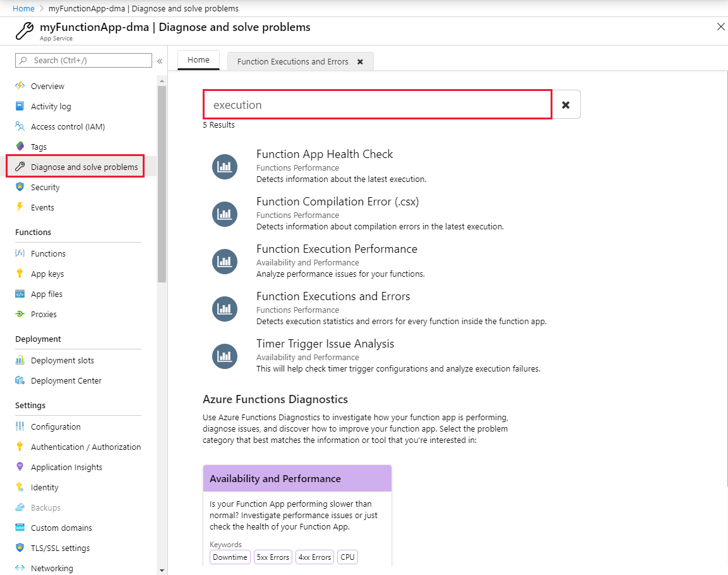Select the Security shield icon
This screenshot has width=728, height=575.
(x=21, y=187)
